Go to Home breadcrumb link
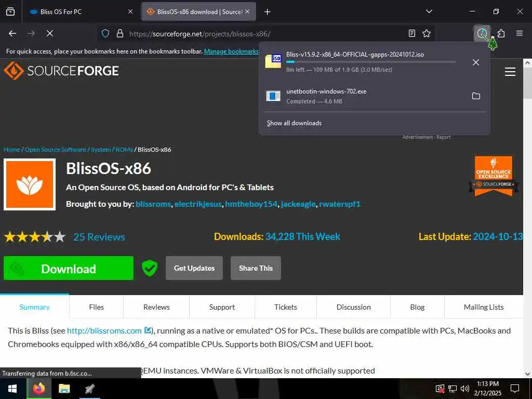The height and width of the screenshot is (399, 532). 12,150
